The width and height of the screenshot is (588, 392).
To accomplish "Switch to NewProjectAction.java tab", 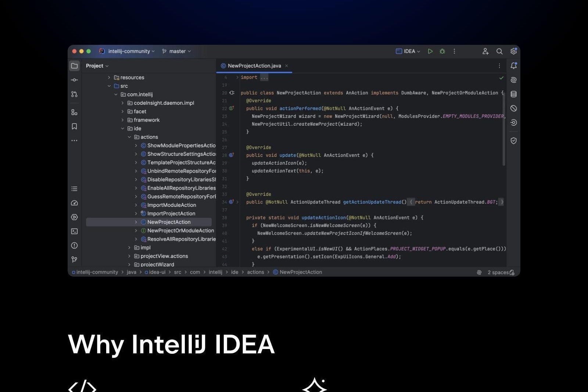I will 254,66.
